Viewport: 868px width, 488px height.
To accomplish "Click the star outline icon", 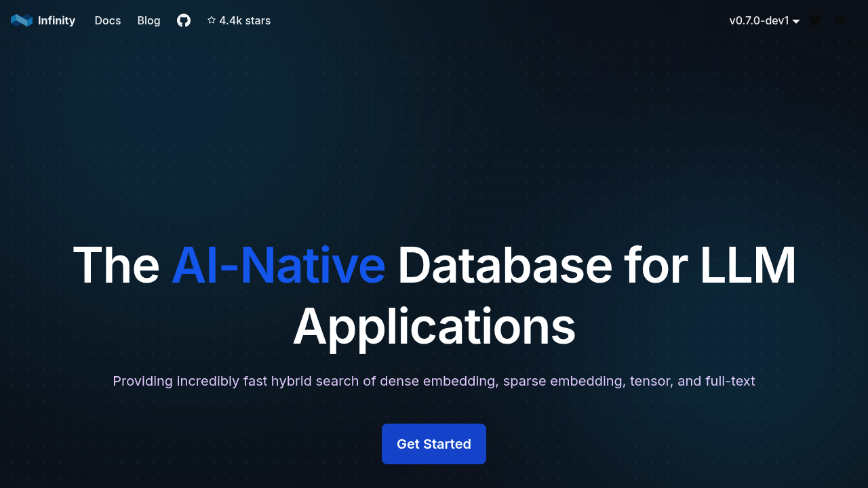I will click(x=212, y=20).
